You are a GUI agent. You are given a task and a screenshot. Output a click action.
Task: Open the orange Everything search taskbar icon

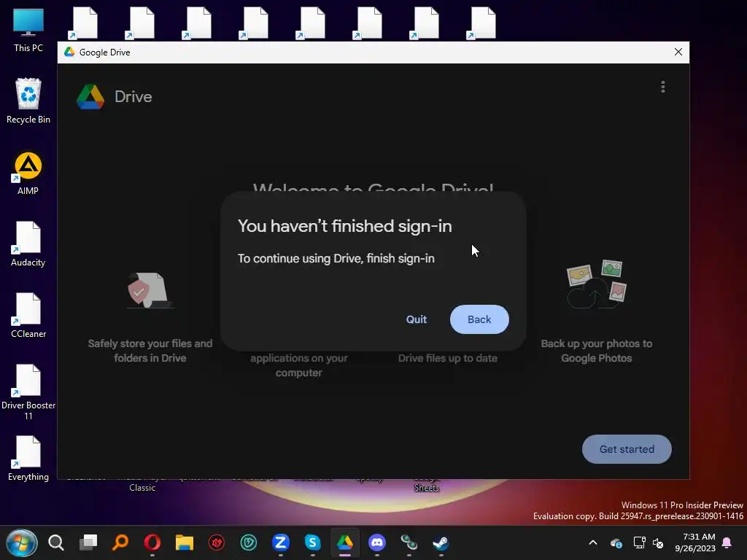point(120,542)
